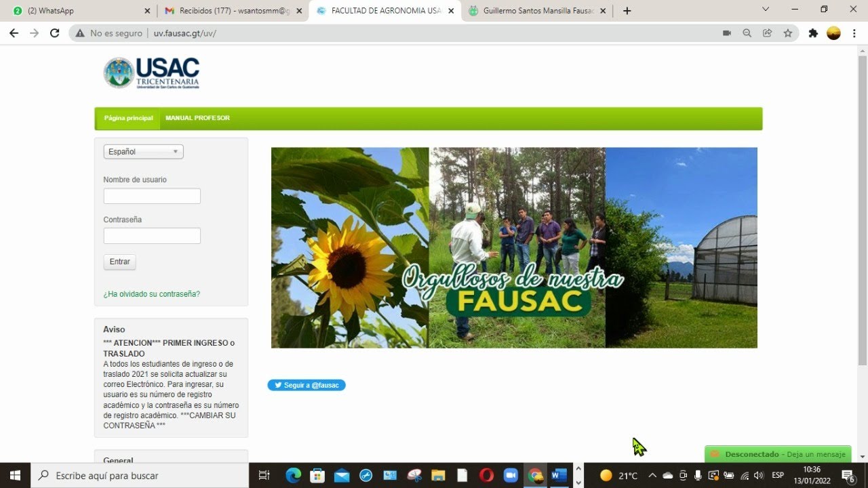Close the Guillermo Santos Mansilla tab
Viewport: 868px width, 488px height.
(603, 11)
